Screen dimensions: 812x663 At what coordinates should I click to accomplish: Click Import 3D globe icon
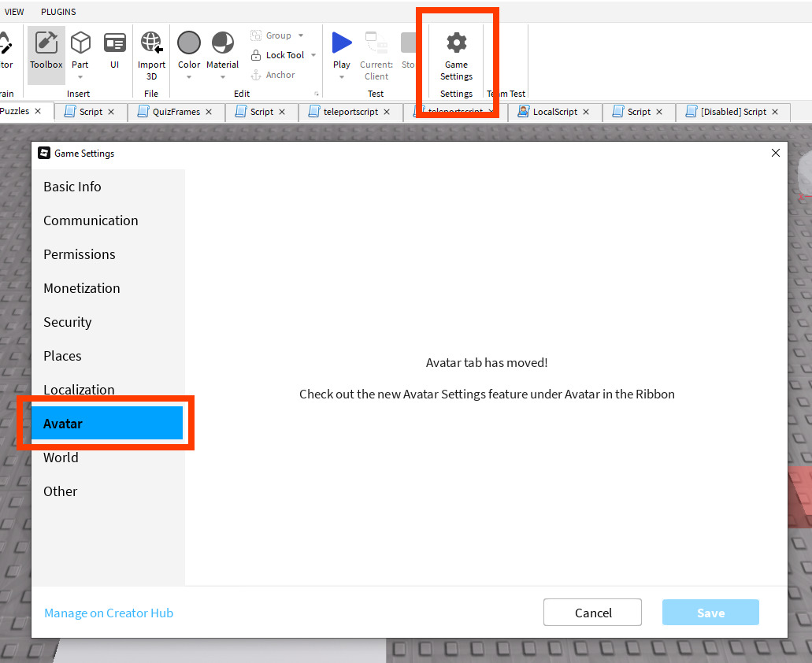pyautogui.click(x=151, y=55)
